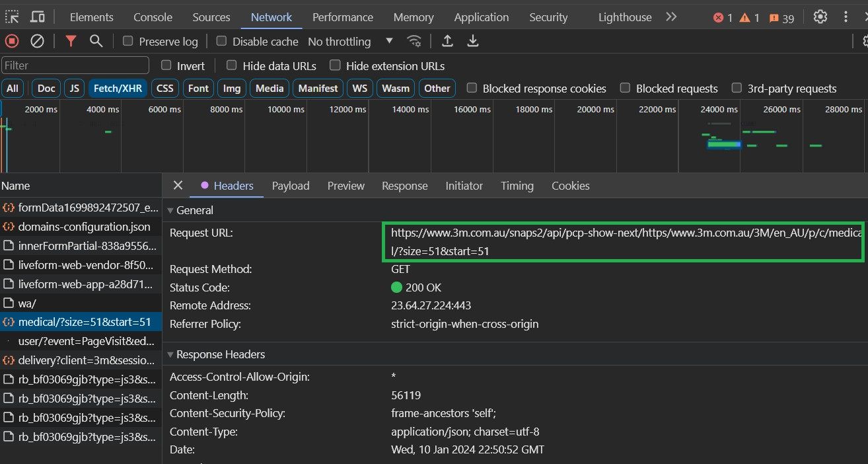Open the red error count indicator
Viewport: 868px width, 464px height.
(723, 18)
